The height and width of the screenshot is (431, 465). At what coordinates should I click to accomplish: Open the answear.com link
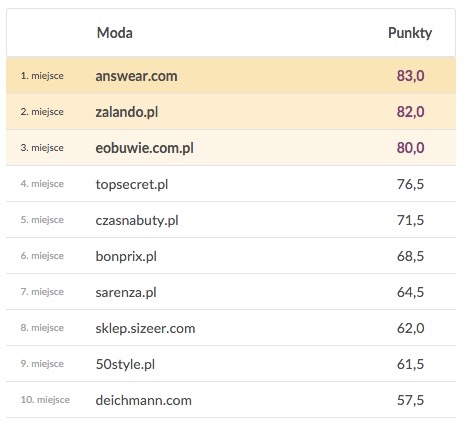tap(136, 76)
